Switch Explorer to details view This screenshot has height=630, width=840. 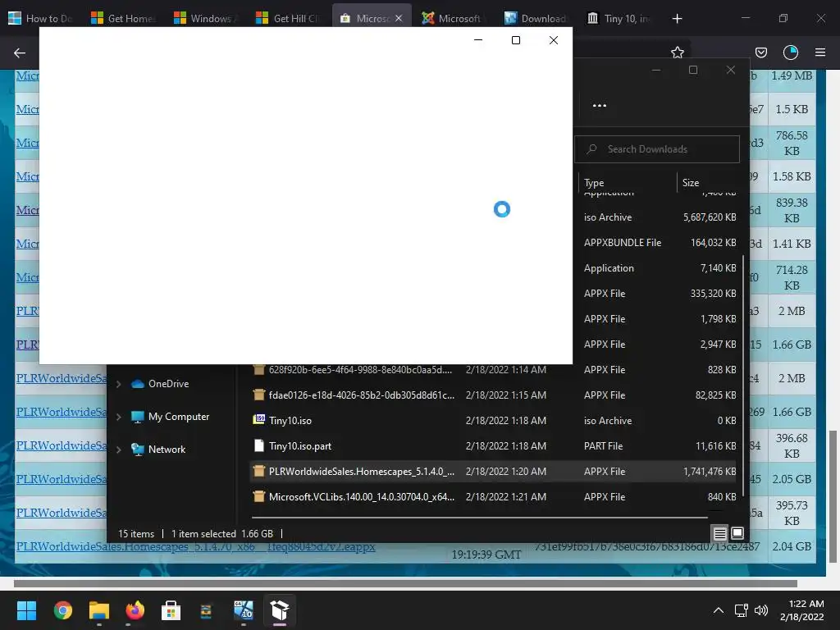(720, 533)
